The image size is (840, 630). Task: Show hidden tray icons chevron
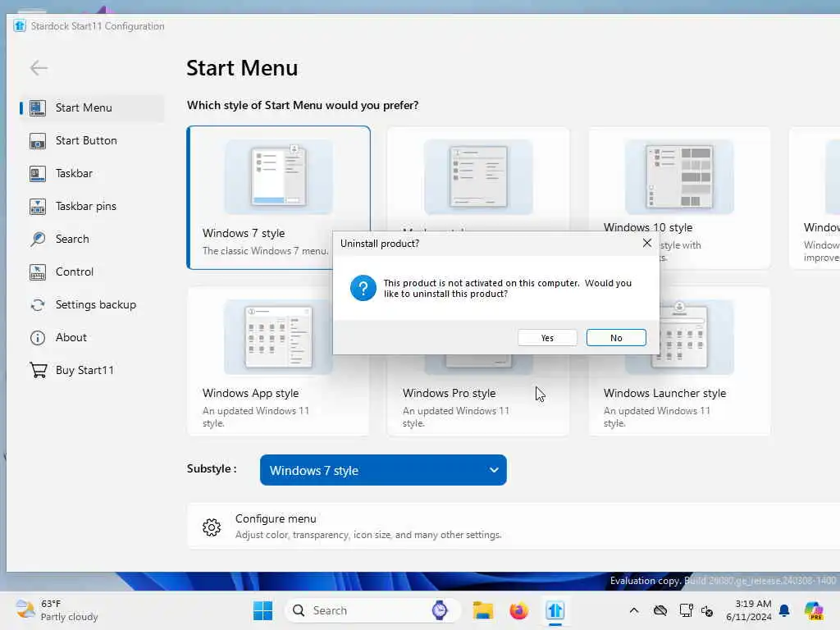point(634,610)
